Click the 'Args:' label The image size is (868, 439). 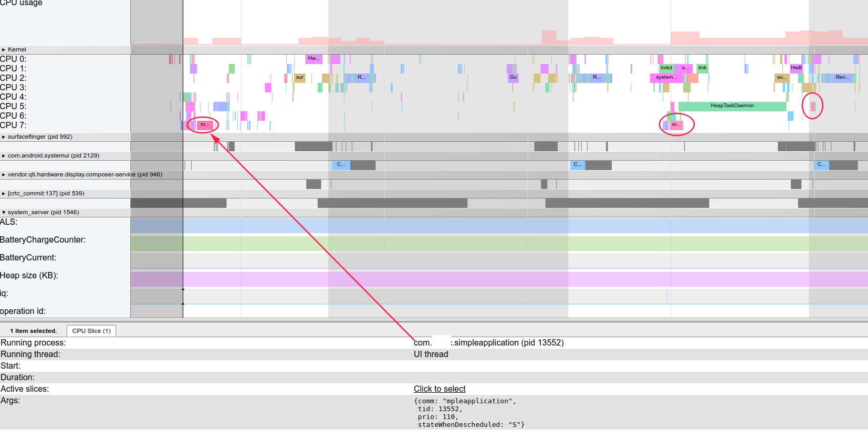[11, 401]
